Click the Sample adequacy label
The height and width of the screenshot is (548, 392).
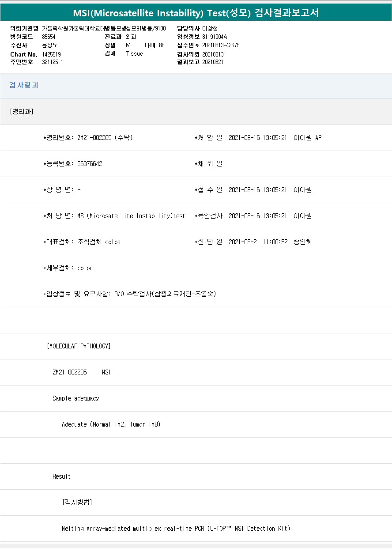pos(75,398)
